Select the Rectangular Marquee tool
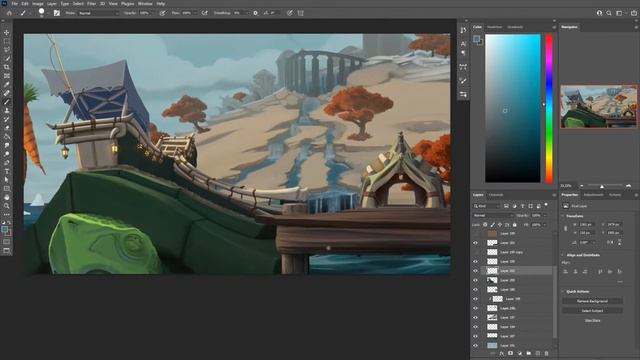 pos(7,41)
